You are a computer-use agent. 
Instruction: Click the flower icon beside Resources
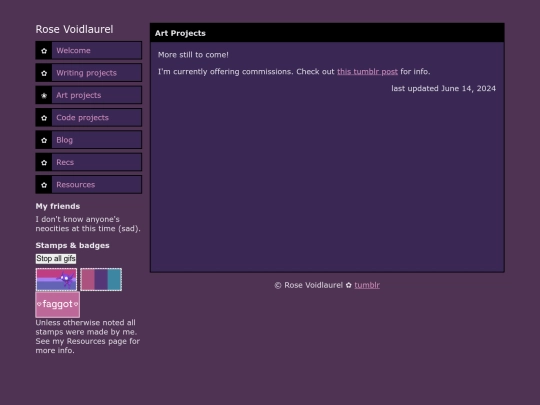coord(44,185)
